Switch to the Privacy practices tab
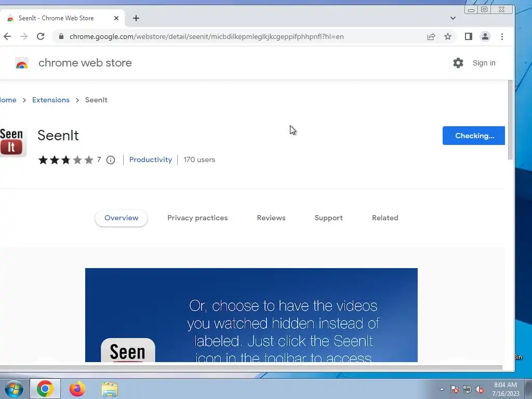Viewport: 532px width, 399px height. [197, 218]
